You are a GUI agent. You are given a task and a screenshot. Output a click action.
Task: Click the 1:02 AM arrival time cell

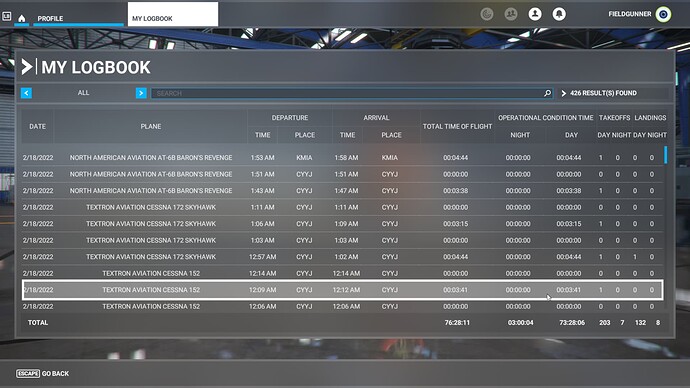click(x=346, y=256)
